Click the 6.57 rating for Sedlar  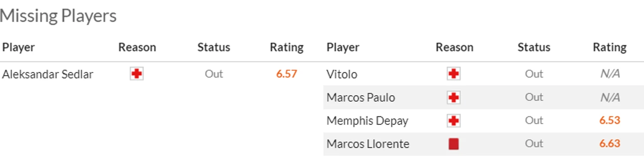point(287,74)
